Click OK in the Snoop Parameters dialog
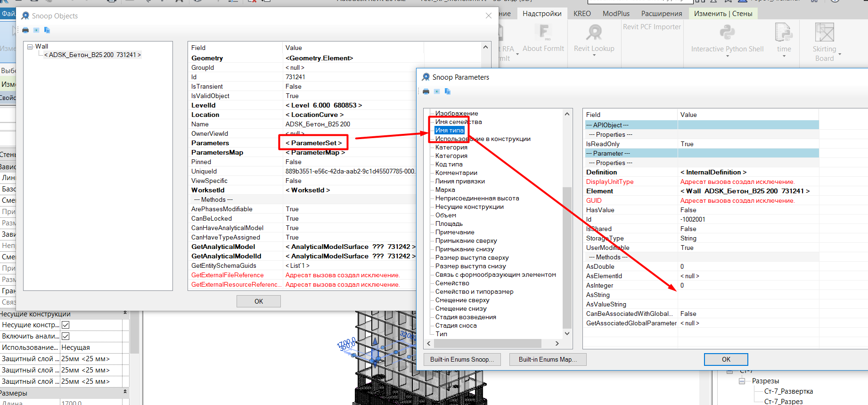 [x=726, y=359]
